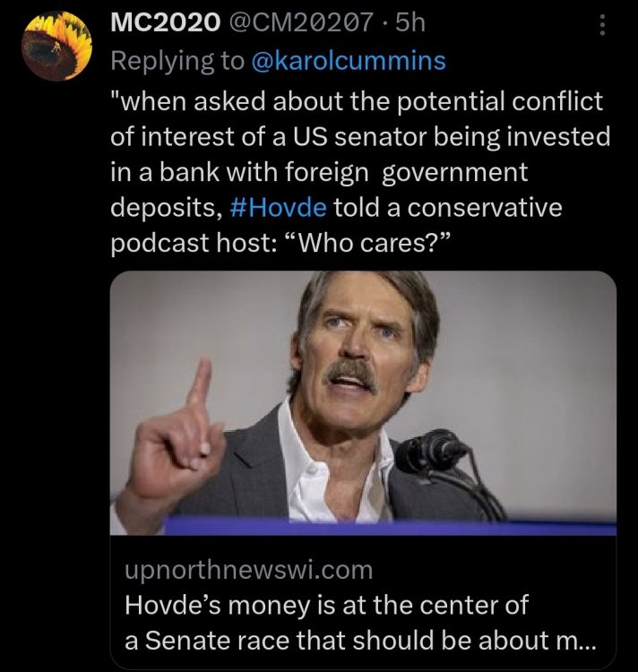Open the article preview photo
The height and width of the screenshot is (672, 638).
coord(363,403)
